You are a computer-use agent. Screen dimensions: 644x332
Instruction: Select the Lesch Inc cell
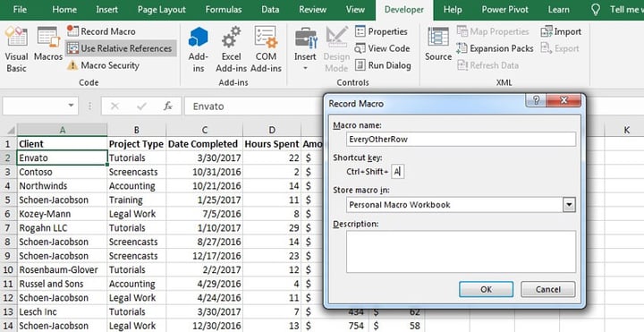[x=62, y=311]
